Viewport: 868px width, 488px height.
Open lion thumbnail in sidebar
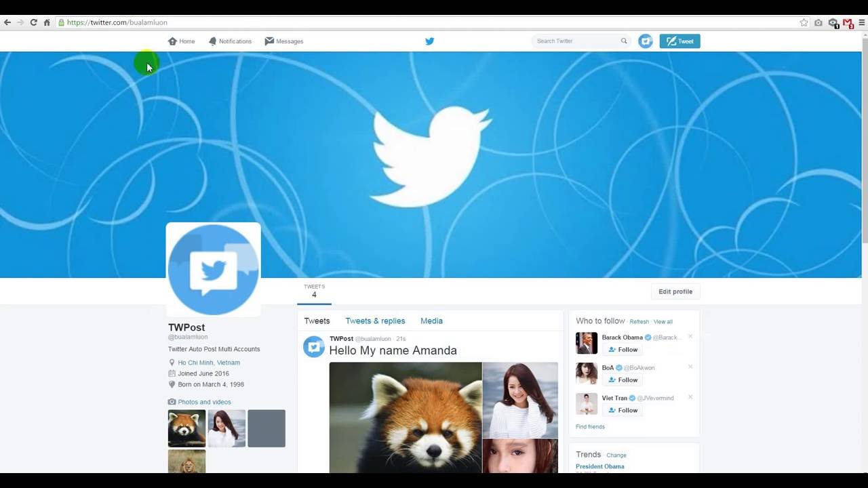click(x=186, y=461)
